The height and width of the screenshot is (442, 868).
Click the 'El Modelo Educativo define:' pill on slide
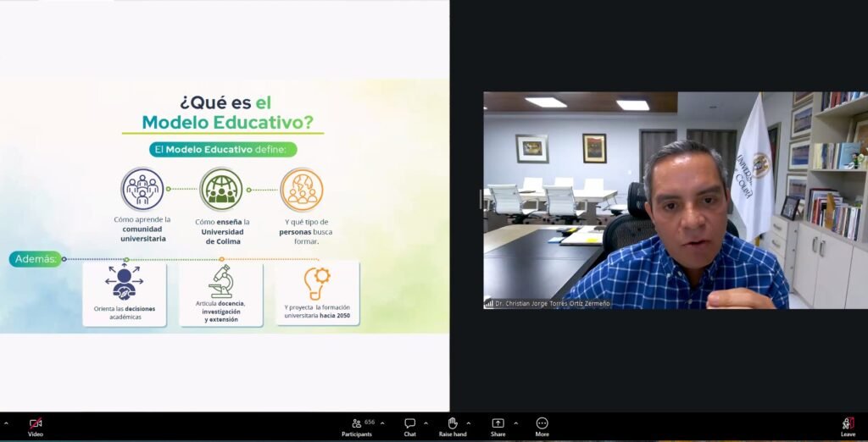[x=223, y=149]
